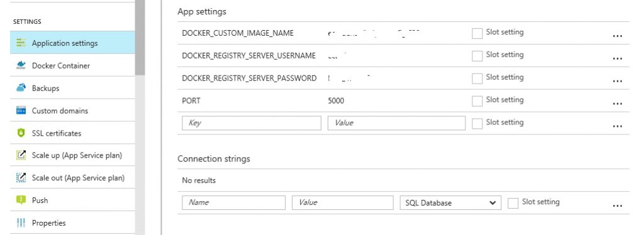
Task: Enable Slot setting for DOCKER_REGISTRY_SERVER_PASSWORD
Action: point(477,79)
